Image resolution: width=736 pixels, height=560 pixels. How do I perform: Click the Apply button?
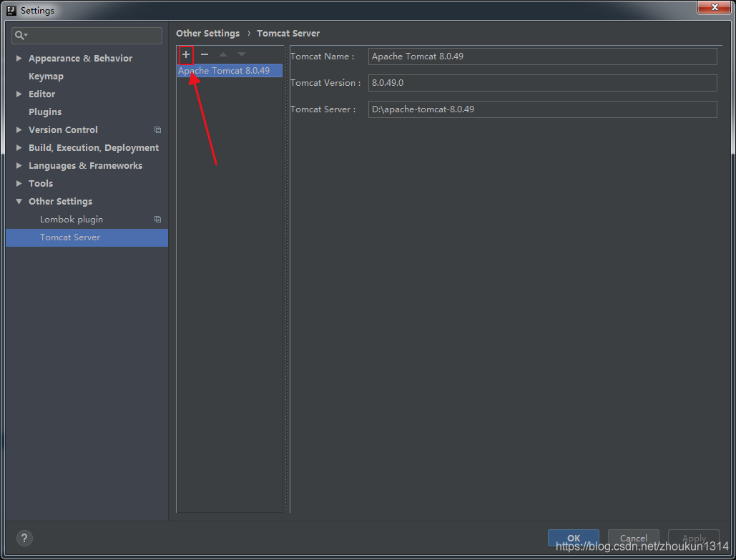coord(693,538)
